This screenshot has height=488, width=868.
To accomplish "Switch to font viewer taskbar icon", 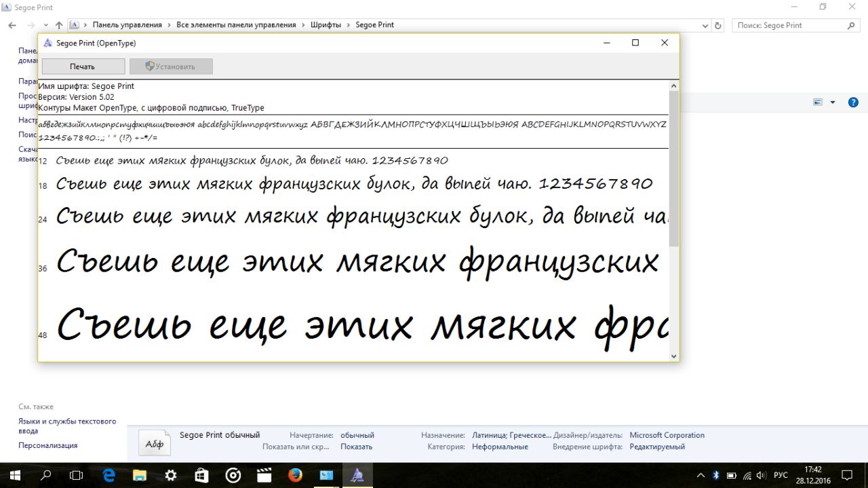I will 357,476.
